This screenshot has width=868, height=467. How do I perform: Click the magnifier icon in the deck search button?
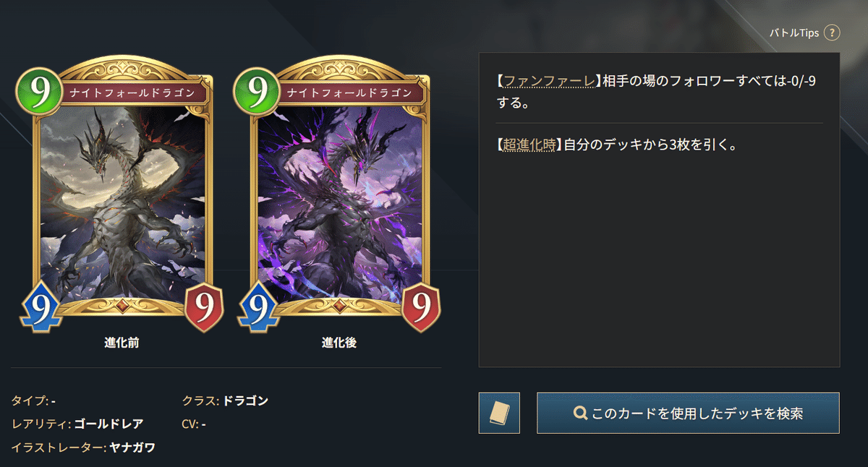click(580, 414)
